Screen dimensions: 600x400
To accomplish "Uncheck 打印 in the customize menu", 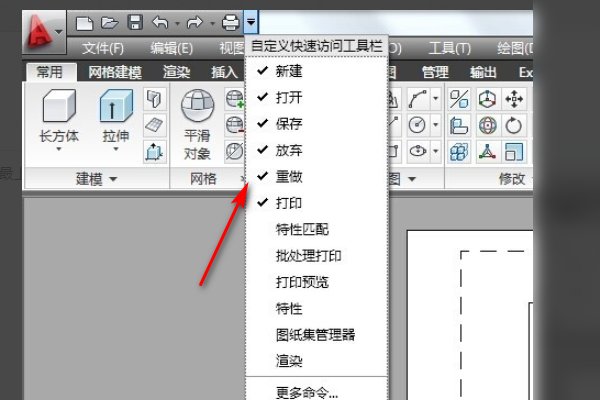I will tap(316, 203).
